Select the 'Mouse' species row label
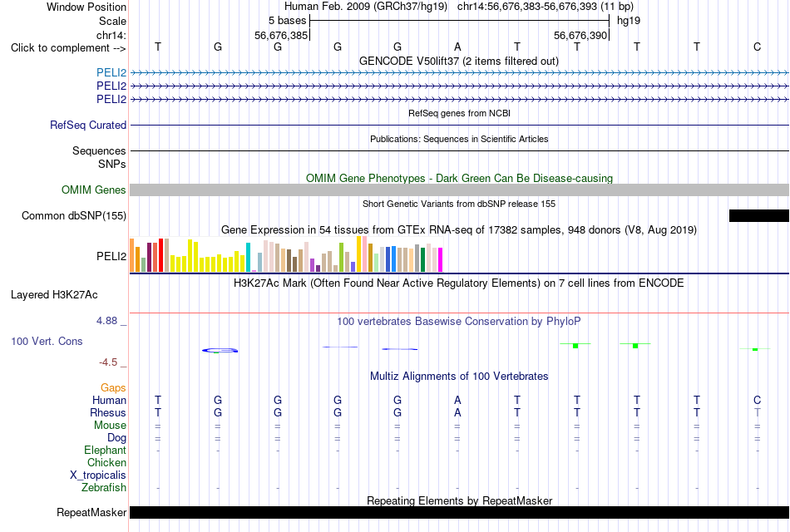Image resolution: width=790 pixels, height=532 pixels. pos(110,426)
